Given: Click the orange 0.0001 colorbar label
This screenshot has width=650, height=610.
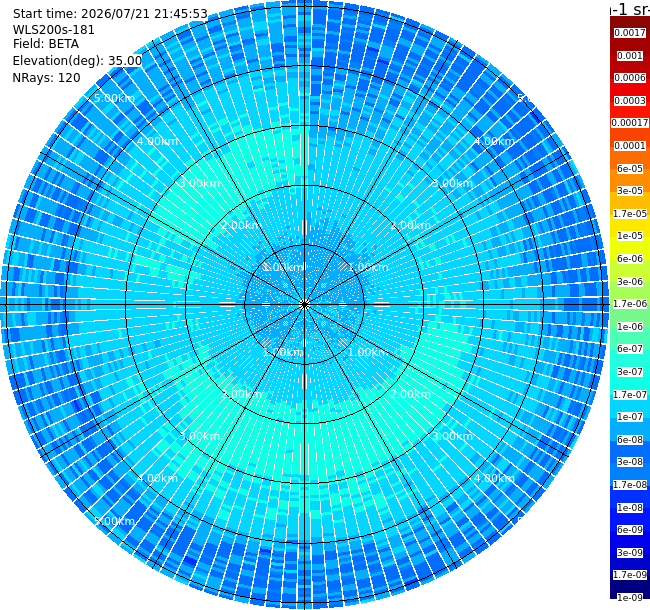Looking at the screenshot, I should point(630,146).
